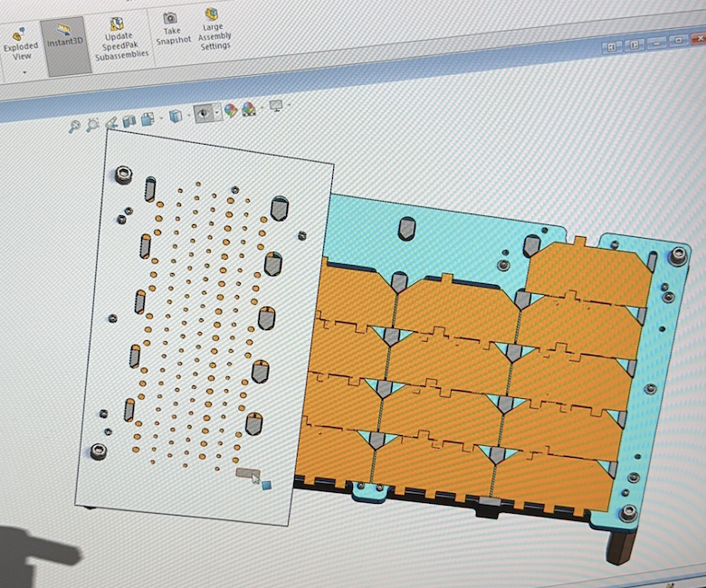Click Update SpeedPak Subassemblies
706x588 pixels.
[119, 40]
